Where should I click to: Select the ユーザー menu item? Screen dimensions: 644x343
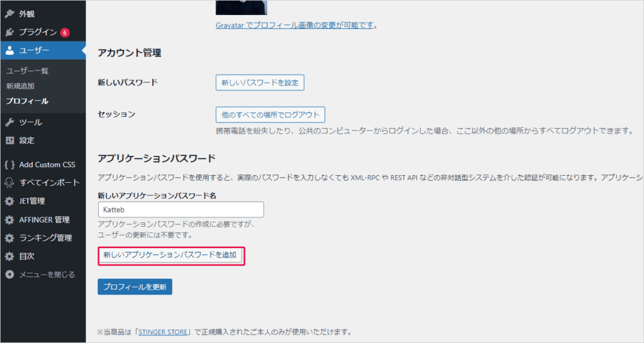[x=43, y=50]
